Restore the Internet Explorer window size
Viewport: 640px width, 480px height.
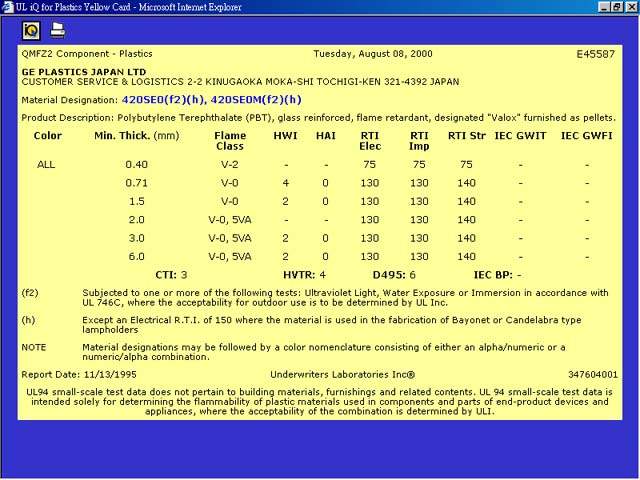click(x=617, y=7)
